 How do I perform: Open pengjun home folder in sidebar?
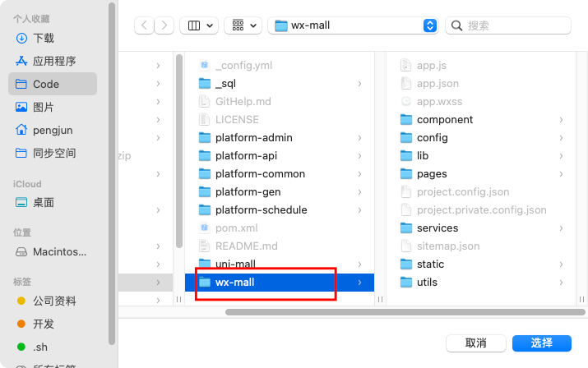tap(52, 130)
